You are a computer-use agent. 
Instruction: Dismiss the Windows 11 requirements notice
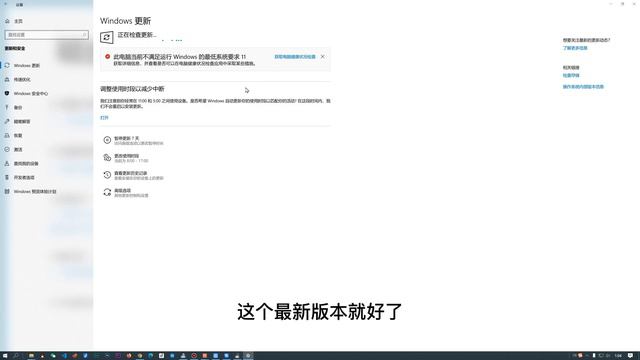[x=322, y=57]
